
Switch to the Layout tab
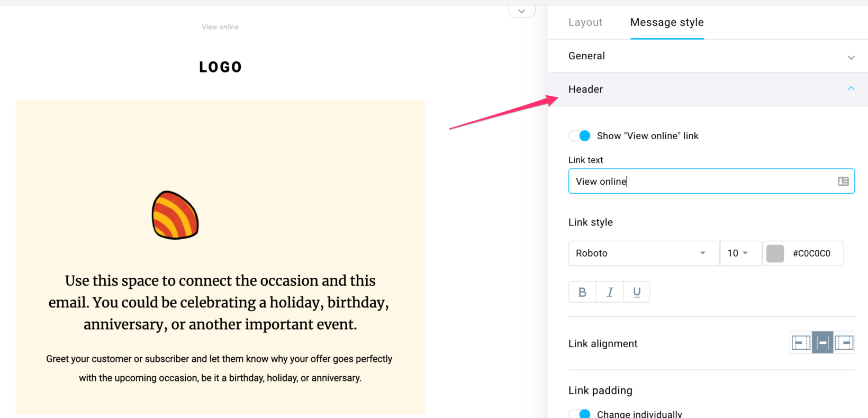[585, 22]
